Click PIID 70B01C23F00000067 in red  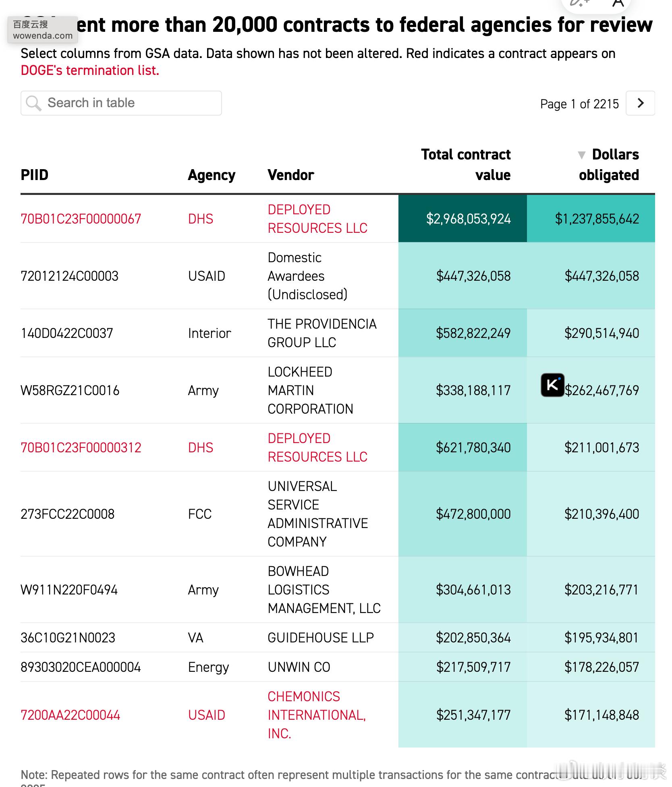tap(81, 219)
